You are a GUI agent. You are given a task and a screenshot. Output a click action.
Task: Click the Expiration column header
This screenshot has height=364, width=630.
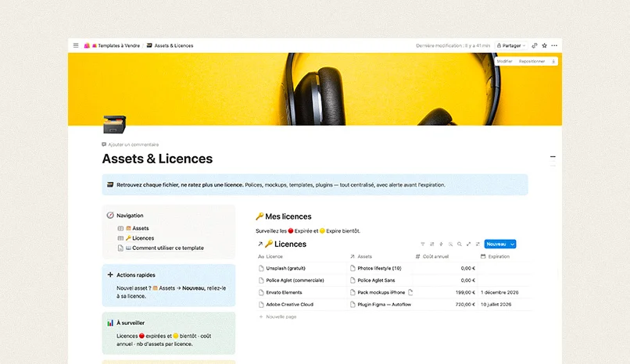point(495,256)
